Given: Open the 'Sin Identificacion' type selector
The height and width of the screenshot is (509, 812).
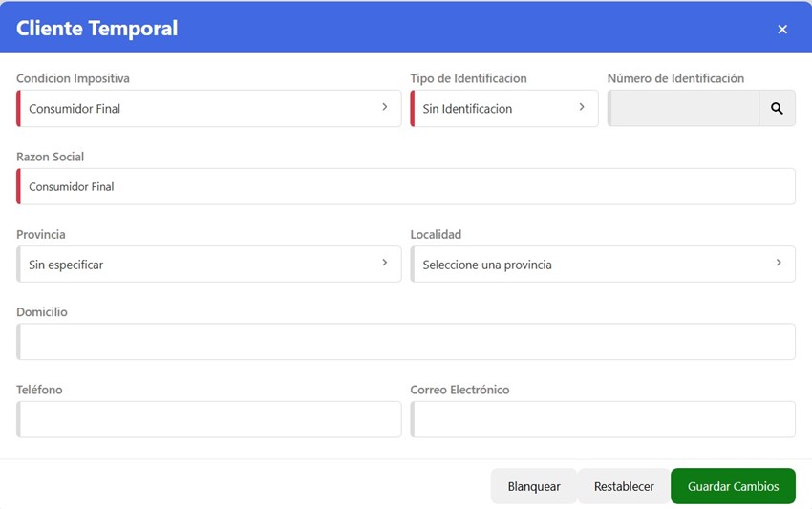Looking at the screenshot, I should tap(497, 109).
